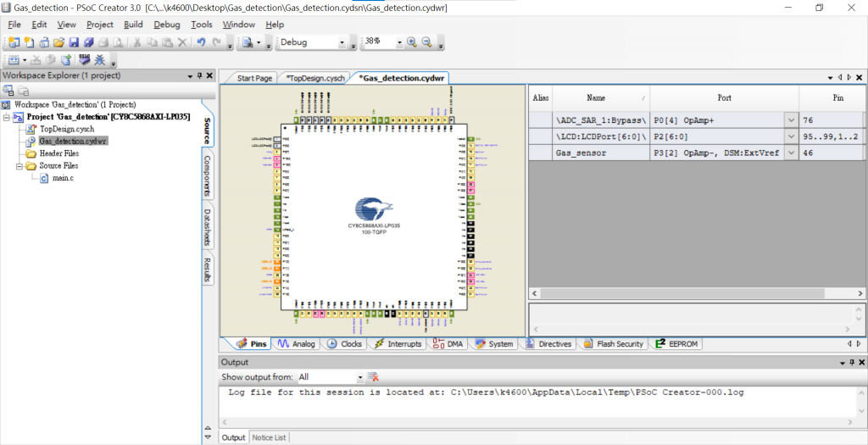Viewport: 868px width, 445px height.
Task: Switch to the Notice List tab
Action: click(x=269, y=437)
